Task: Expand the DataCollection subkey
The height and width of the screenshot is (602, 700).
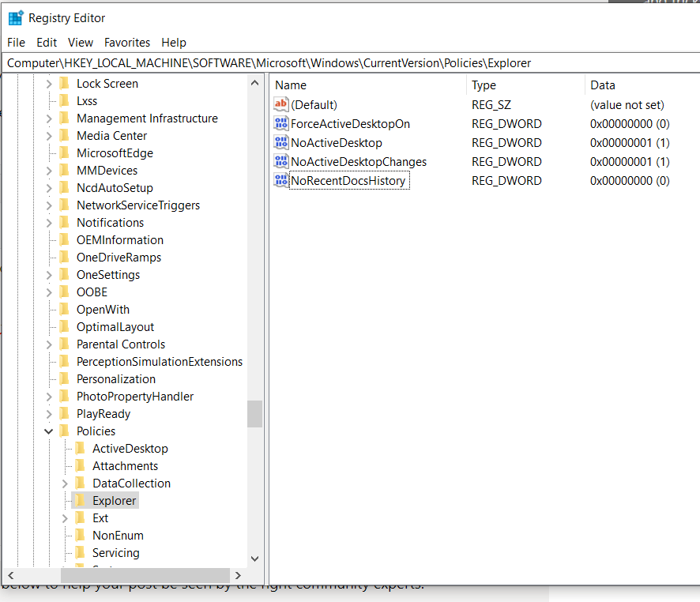Action: pyautogui.click(x=65, y=483)
